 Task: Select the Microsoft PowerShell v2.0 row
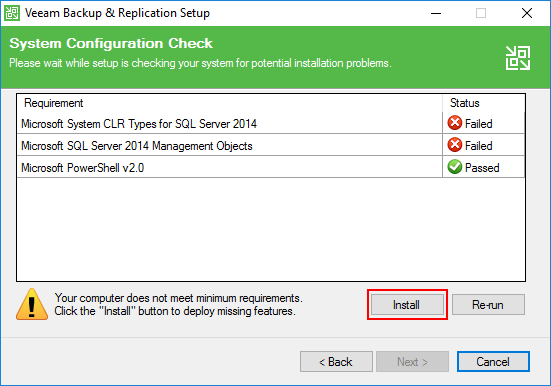[271, 167]
